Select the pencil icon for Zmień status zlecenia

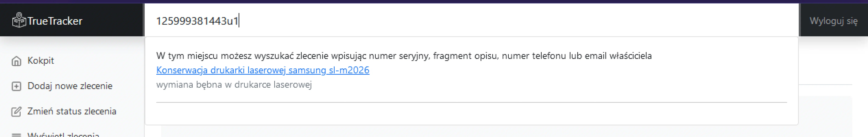point(16,111)
